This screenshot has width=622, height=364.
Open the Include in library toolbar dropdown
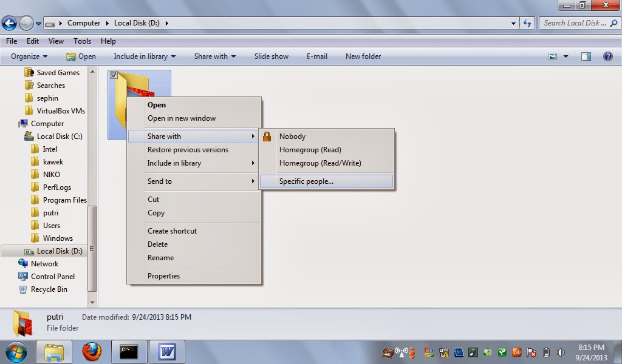point(145,56)
